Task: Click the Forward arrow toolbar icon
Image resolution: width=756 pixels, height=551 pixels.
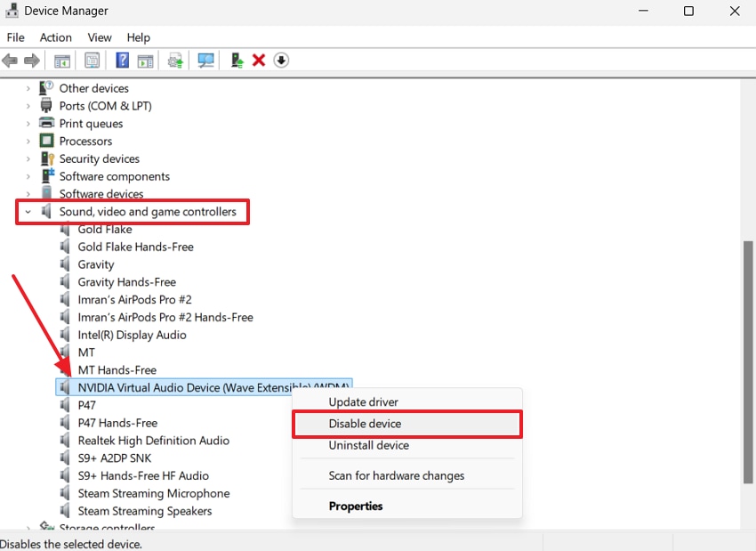Action: [x=32, y=61]
